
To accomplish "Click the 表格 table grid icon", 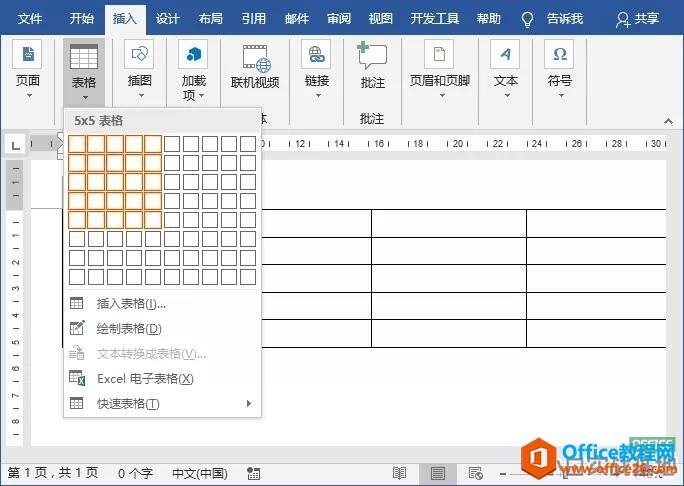I will (84, 57).
